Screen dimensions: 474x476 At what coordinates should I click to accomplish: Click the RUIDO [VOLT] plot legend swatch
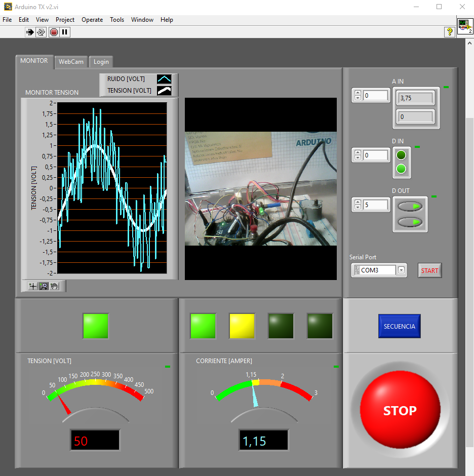pos(164,79)
